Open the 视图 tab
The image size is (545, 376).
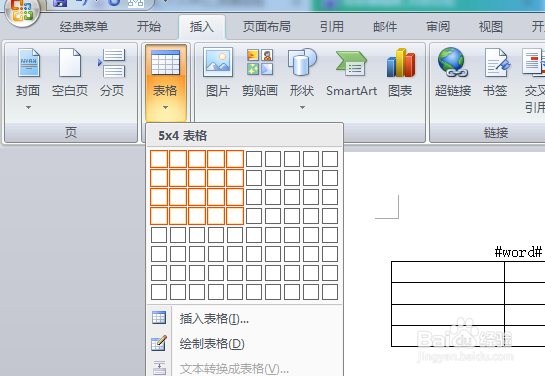(x=491, y=27)
